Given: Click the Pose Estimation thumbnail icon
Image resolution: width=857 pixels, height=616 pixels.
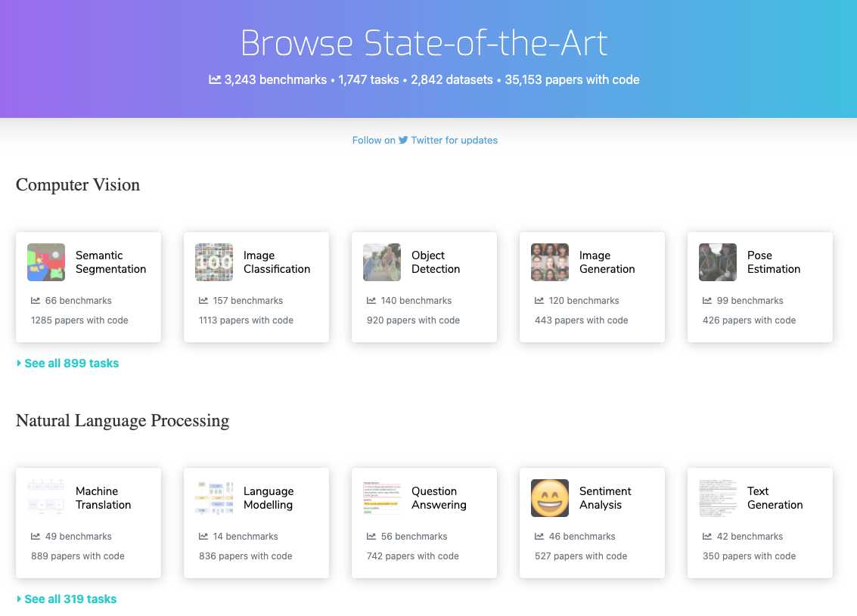Looking at the screenshot, I should click(x=717, y=262).
